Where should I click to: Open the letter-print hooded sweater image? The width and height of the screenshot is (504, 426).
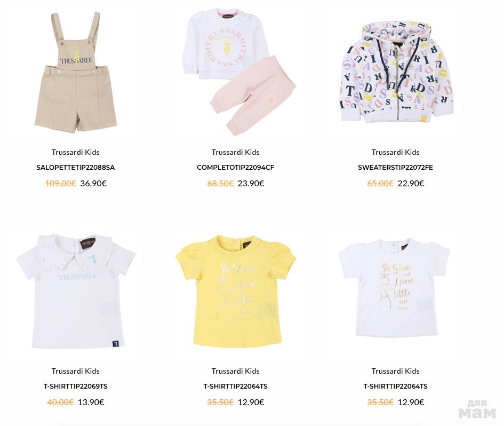pos(398,73)
